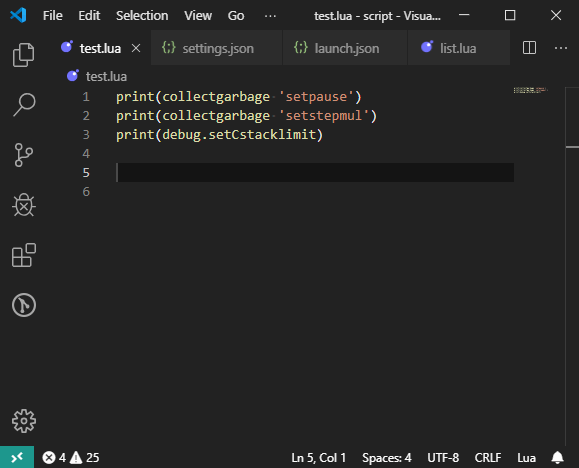Click the VS Code logo icon
The height and width of the screenshot is (468, 579).
pyautogui.click(x=18, y=16)
